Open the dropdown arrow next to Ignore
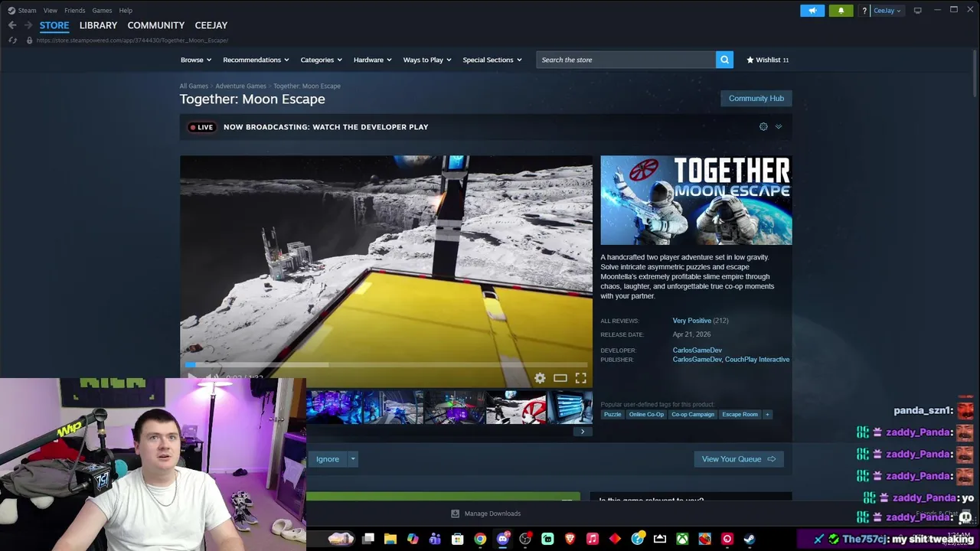This screenshot has height=551, width=980. point(353,459)
